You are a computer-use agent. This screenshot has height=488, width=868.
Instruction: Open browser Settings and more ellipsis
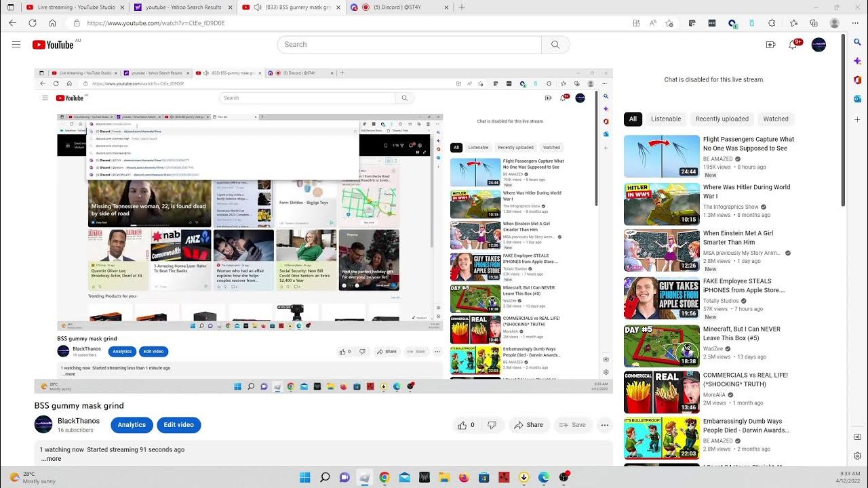856,23
